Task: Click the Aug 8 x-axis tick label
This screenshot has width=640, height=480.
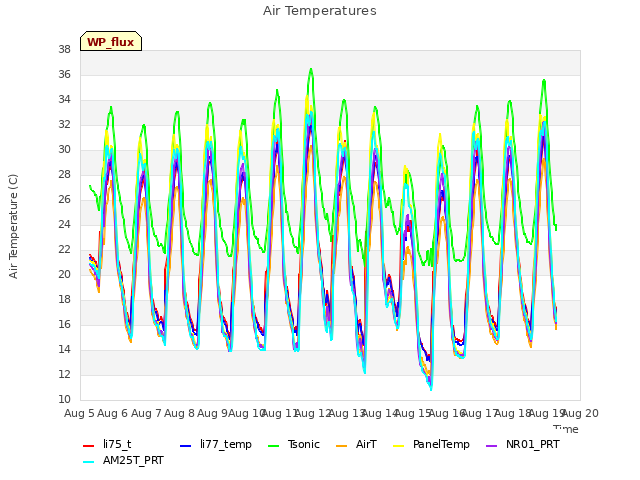Action: pyautogui.click(x=179, y=413)
